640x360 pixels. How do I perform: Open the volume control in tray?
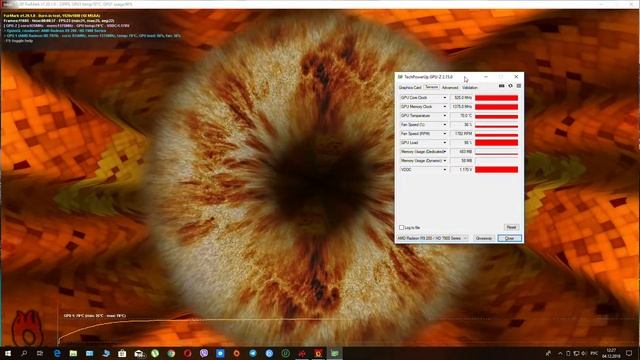coord(584,353)
